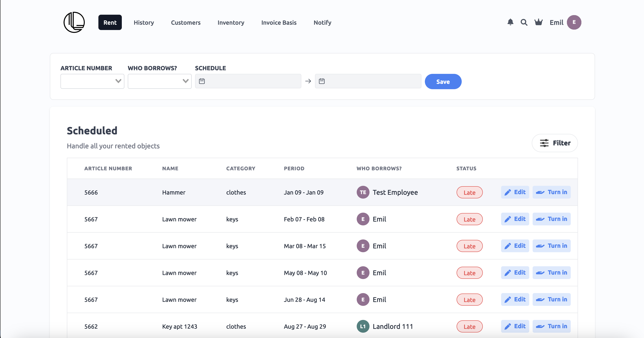Click Emil's avatar in Jun 28 row
Image resolution: width=644 pixels, height=338 pixels.
coord(363,299)
